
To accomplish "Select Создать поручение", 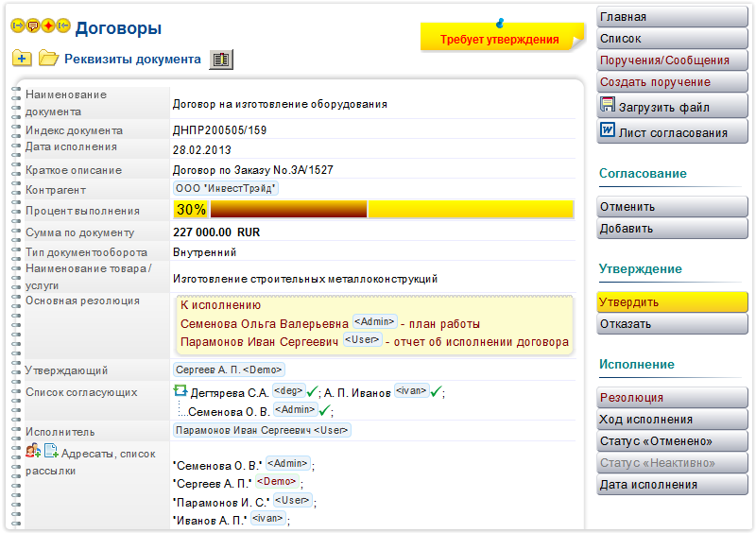I will coord(672,82).
